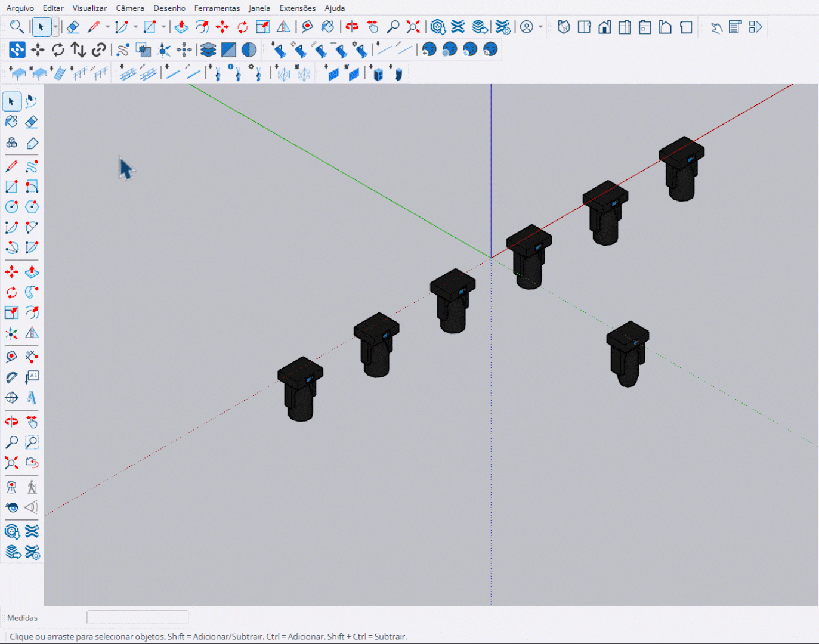Activate the Walk tool
Viewport: 819px width, 644px height.
click(32, 487)
